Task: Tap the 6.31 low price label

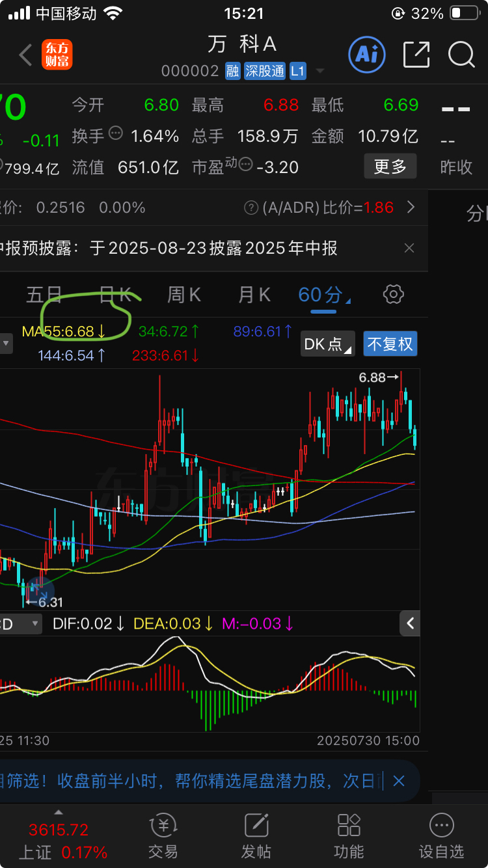Action: pyautogui.click(x=51, y=603)
